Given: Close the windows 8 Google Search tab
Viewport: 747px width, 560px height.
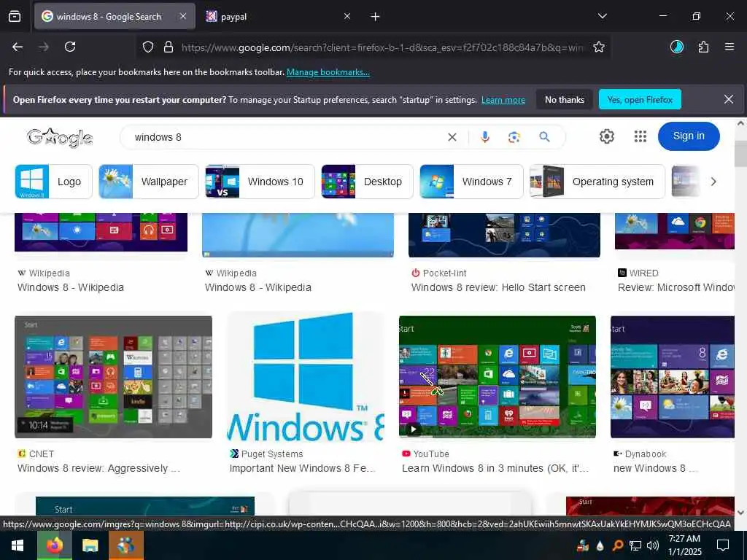Looking at the screenshot, I should point(183,16).
